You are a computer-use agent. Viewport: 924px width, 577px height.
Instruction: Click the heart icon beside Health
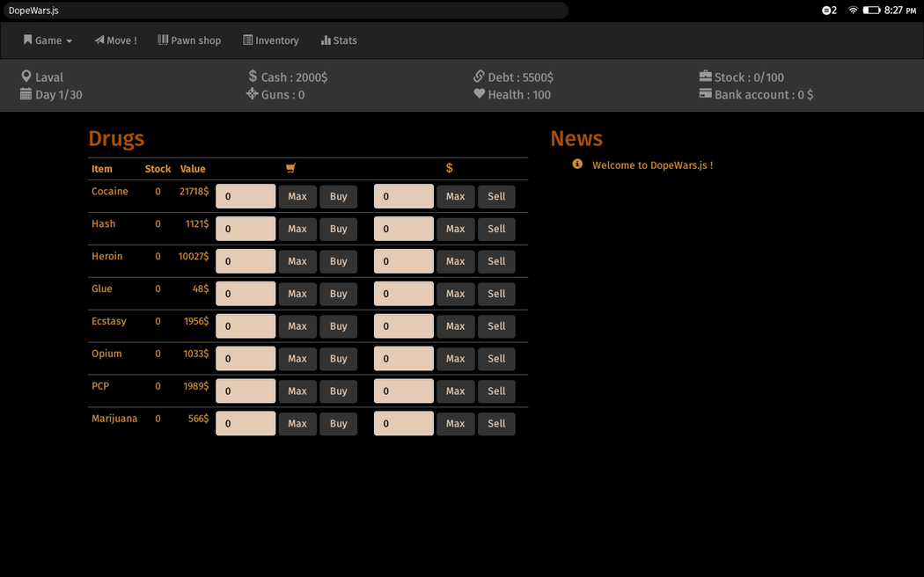479,94
